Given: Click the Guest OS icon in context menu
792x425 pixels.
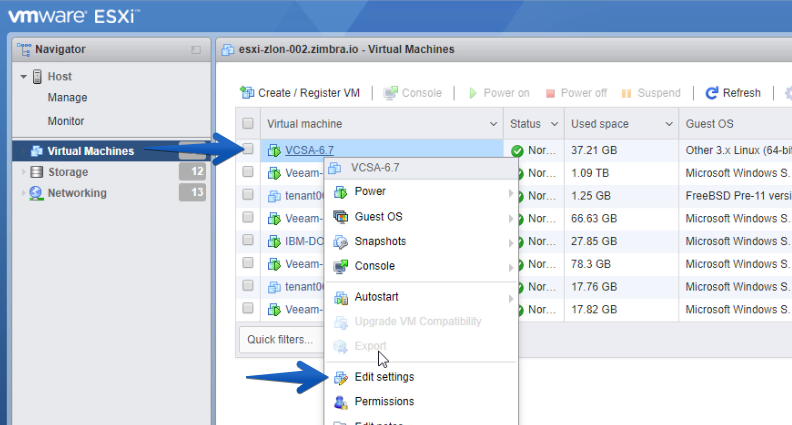Looking at the screenshot, I should [341, 217].
